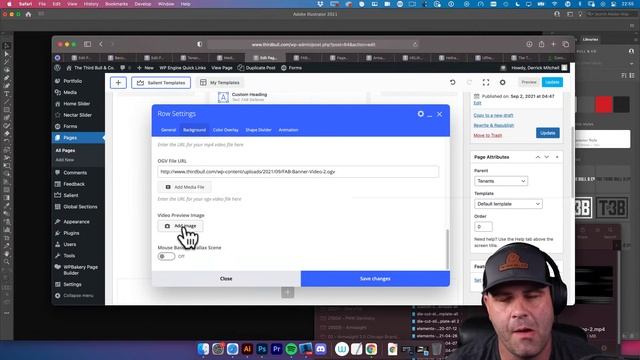Click blue Update button in Publish box
Image resolution: width=640 pixels, height=360 pixels.
548,133
